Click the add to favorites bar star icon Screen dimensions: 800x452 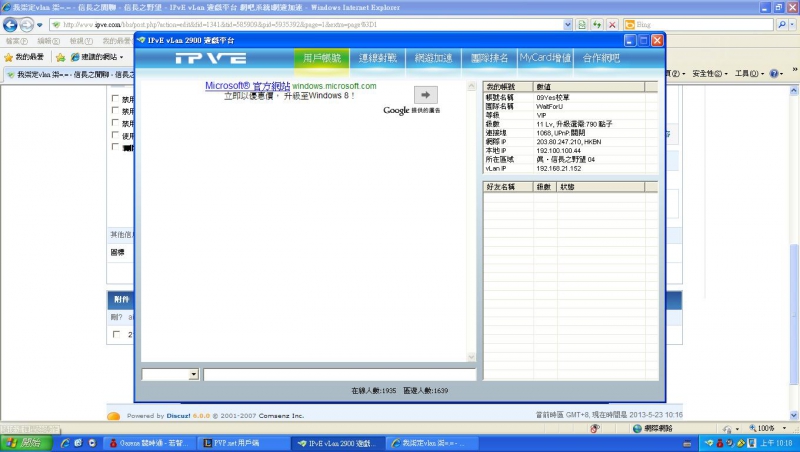pyautogui.click(x=60, y=57)
